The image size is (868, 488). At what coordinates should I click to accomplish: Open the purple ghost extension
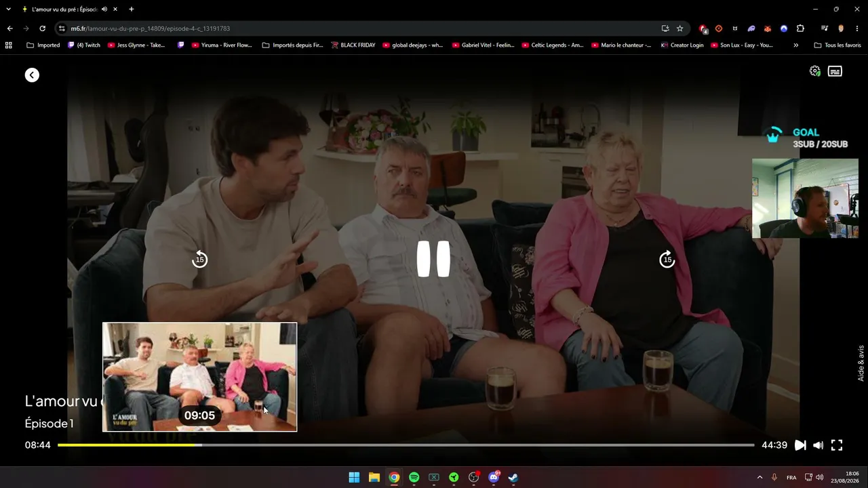pos(751,28)
